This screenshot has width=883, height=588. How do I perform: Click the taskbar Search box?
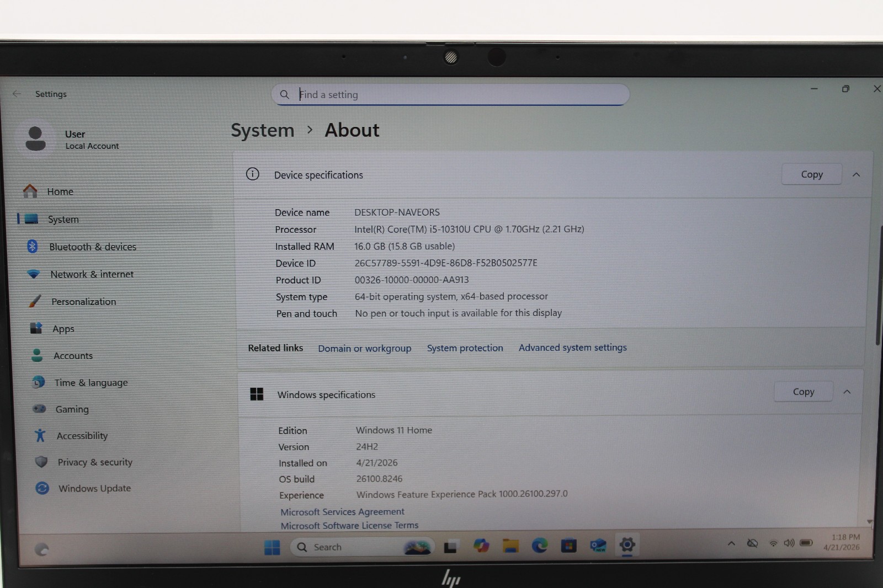click(362, 547)
